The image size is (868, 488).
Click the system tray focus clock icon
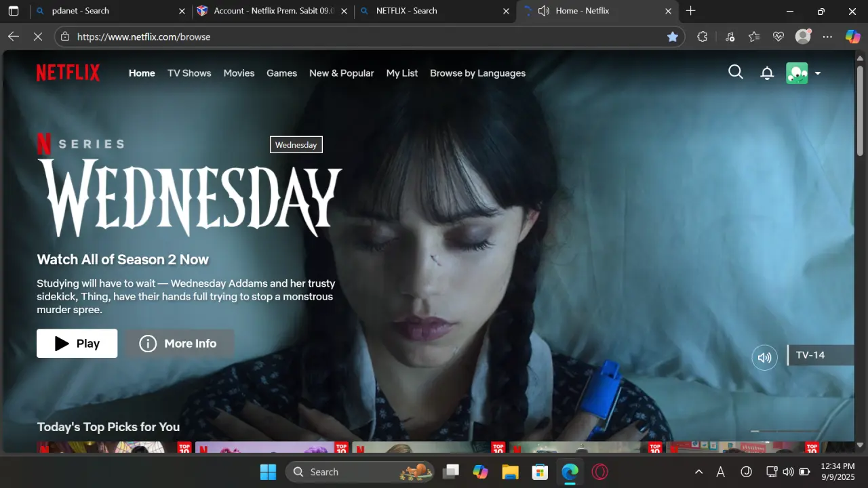point(747,472)
